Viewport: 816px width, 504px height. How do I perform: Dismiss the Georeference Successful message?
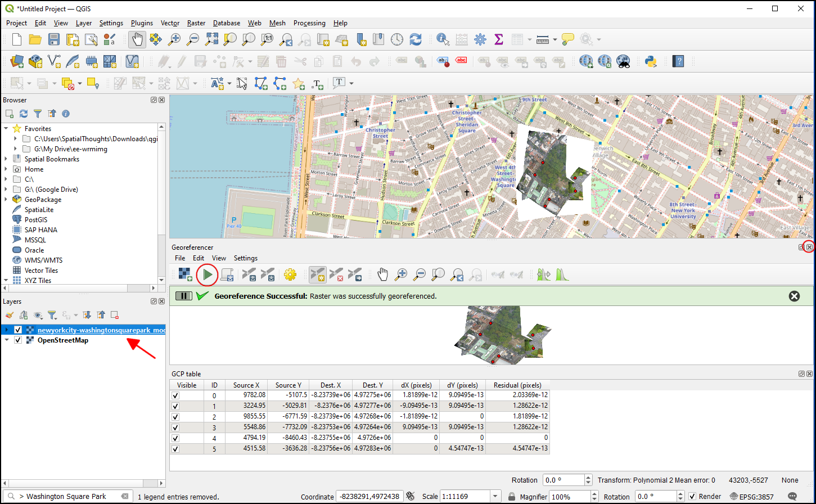click(794, 296)
